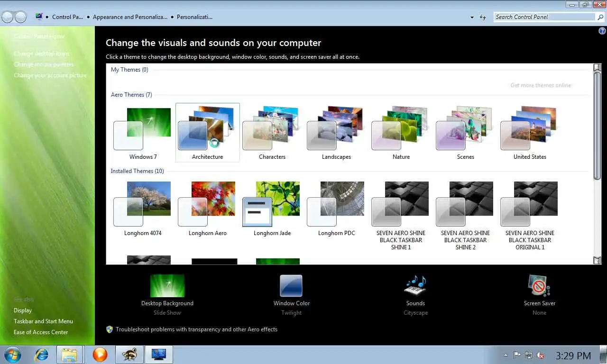The width and height of the screenshot is (607, 364).
Task: Choose Seven Aero Shine Black Taskbar Shine 2
Action: pos(466,216)
